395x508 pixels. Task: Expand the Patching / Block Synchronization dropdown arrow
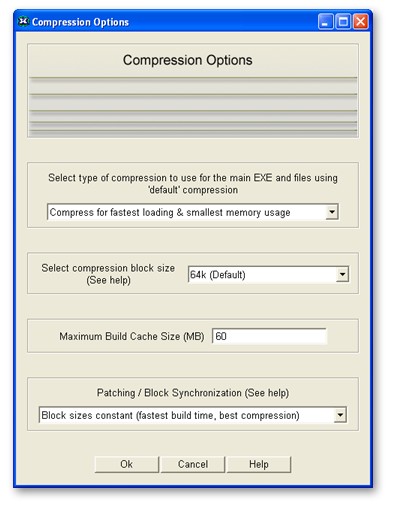click(x=340, y=415)
